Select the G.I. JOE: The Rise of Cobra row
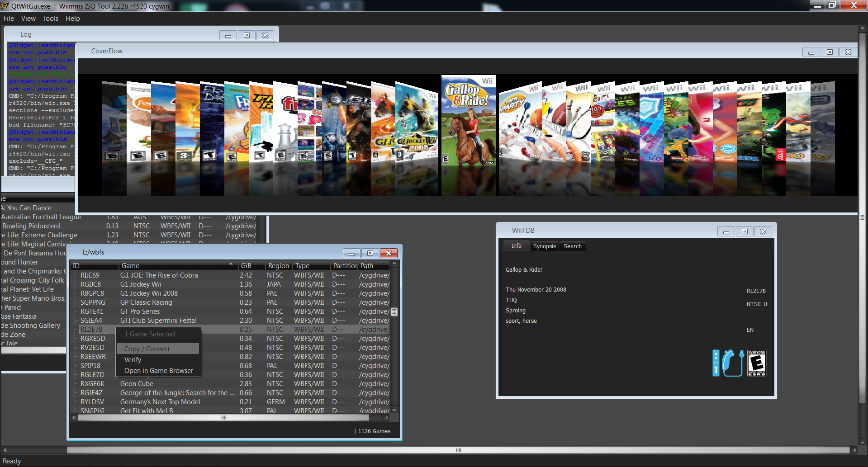Viewport: 868px width, 467px height. pos(231,275)
